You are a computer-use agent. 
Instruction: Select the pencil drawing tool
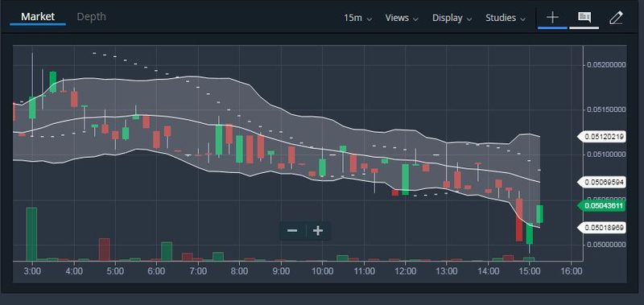616,18
